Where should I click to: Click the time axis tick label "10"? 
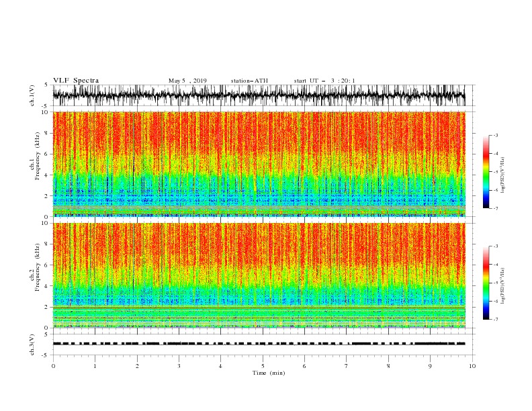(472, 366)
